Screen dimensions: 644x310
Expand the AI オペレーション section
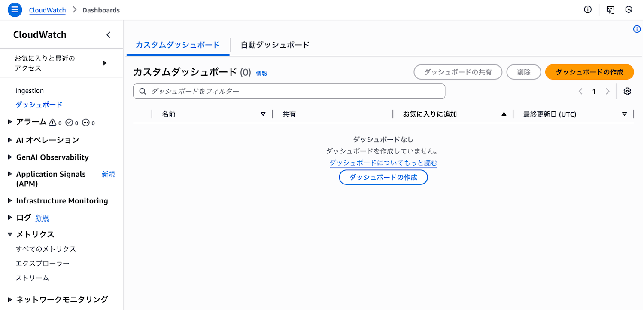point(10,140)
